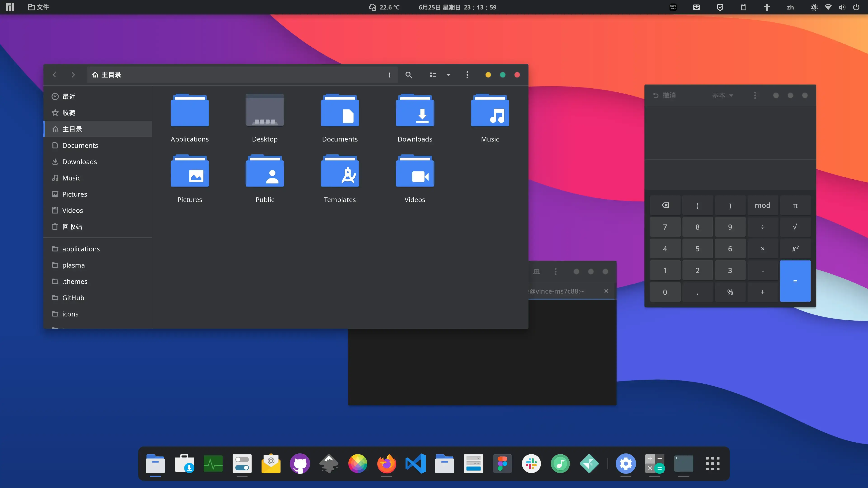Image resolution: width=868 pixels, height=488 pixels.
Task: Open the view options dropdown arrow
Action: (x=448, y=75)
